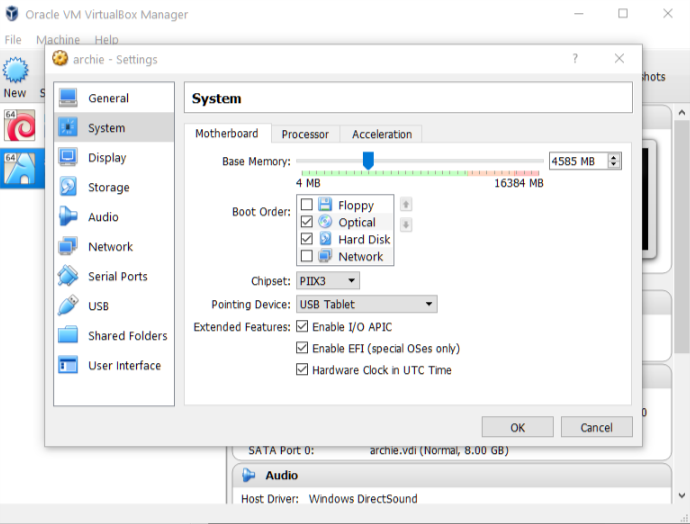Click the VirtualBox logo in title bar
690x524 pixels.
pyautogui.click(x=12, y=14)
